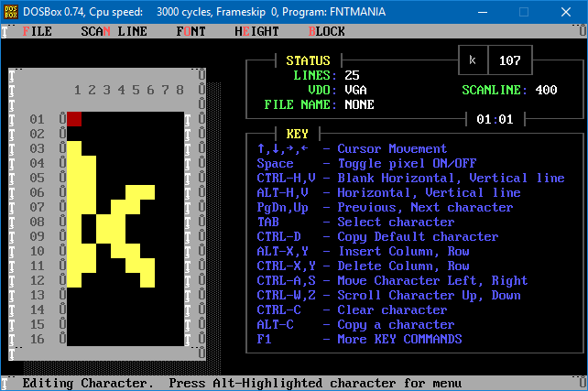Toggle the black pixel at row 16, column 1
This screenshot has height=391, width=588.
(74, 339)
